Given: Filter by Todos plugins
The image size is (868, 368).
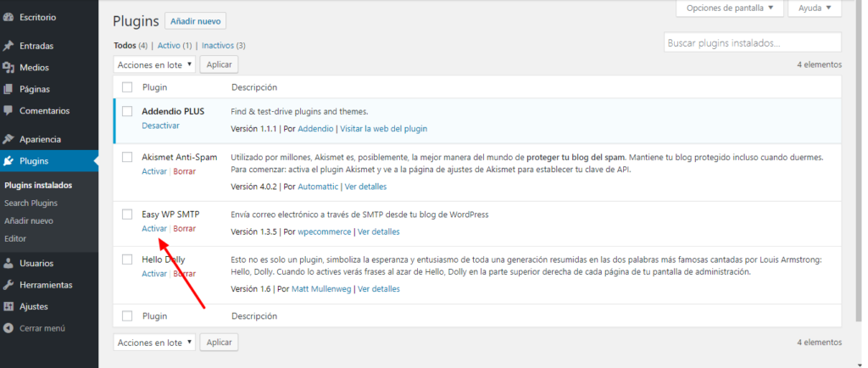Looking at the screenshot, I should (125, 46).
